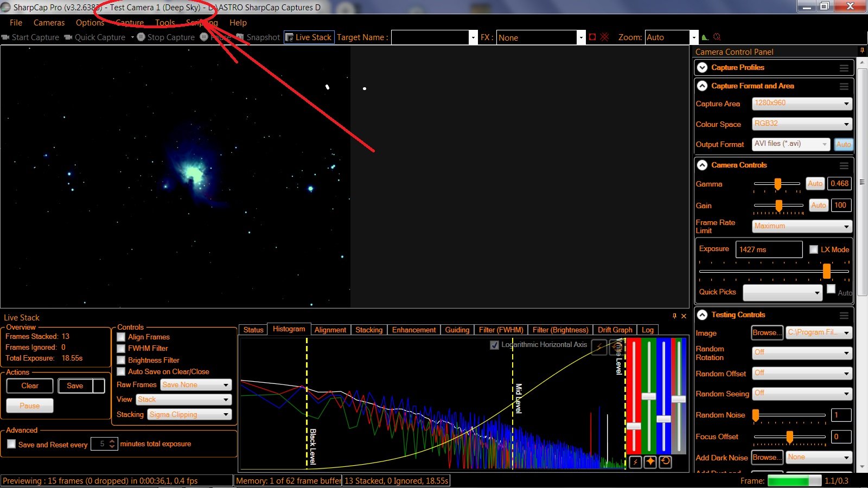Open the Testing Controls section hamburger menu

pyautogui.click(x=844, y=315)
